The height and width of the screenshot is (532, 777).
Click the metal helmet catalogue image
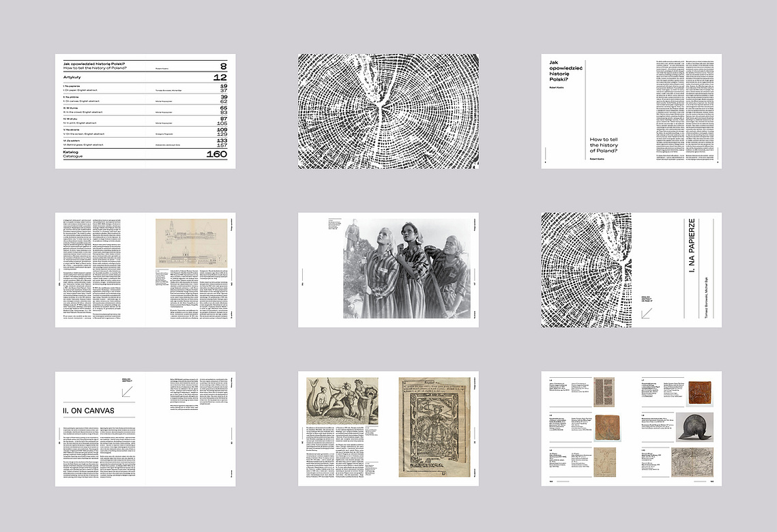(694, 427)
